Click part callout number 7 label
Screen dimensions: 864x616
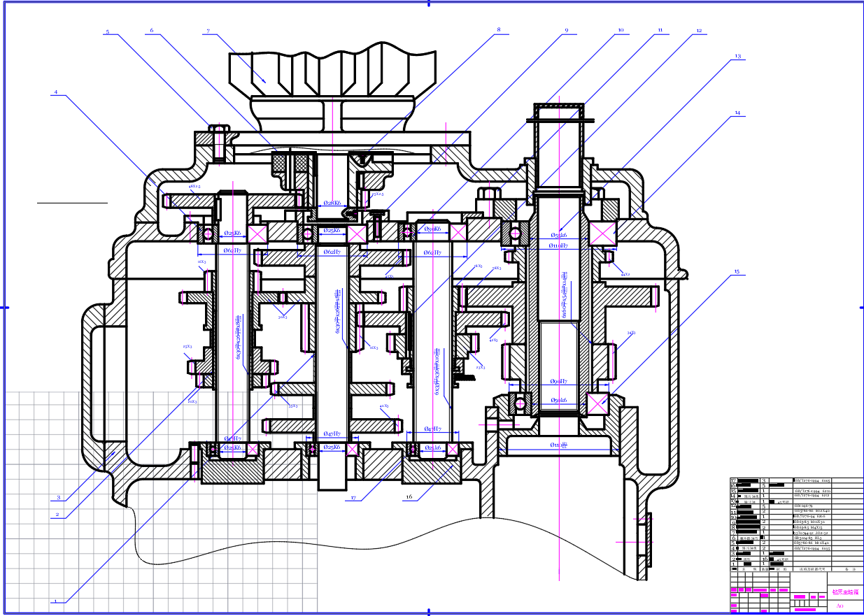[x=208, y=31]
